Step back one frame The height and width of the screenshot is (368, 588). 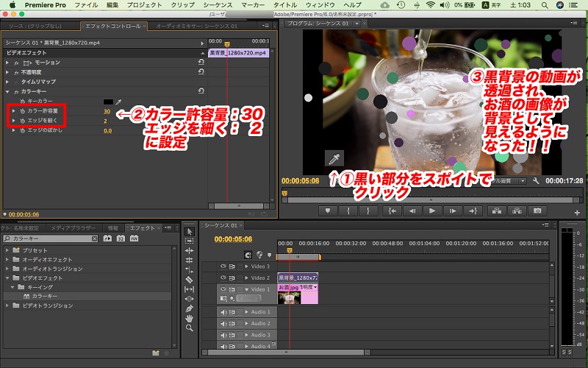tap(412, 211)
